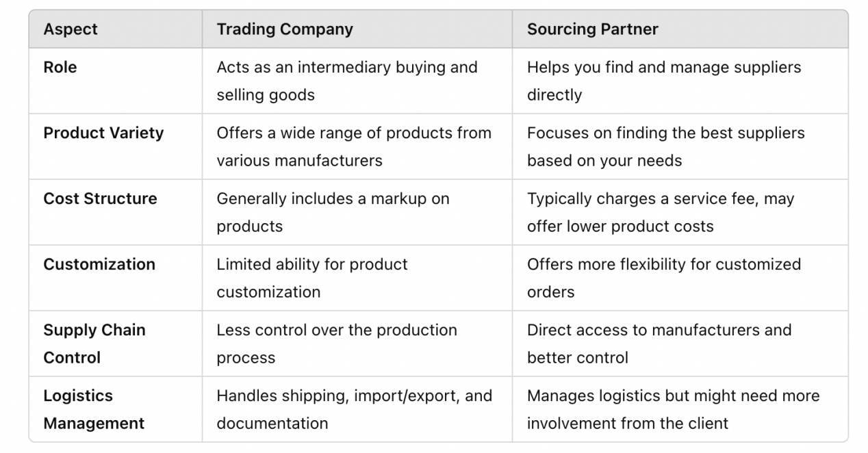
Task: Click the "Offers more flexibility" cell
Action: click(663, 278)
